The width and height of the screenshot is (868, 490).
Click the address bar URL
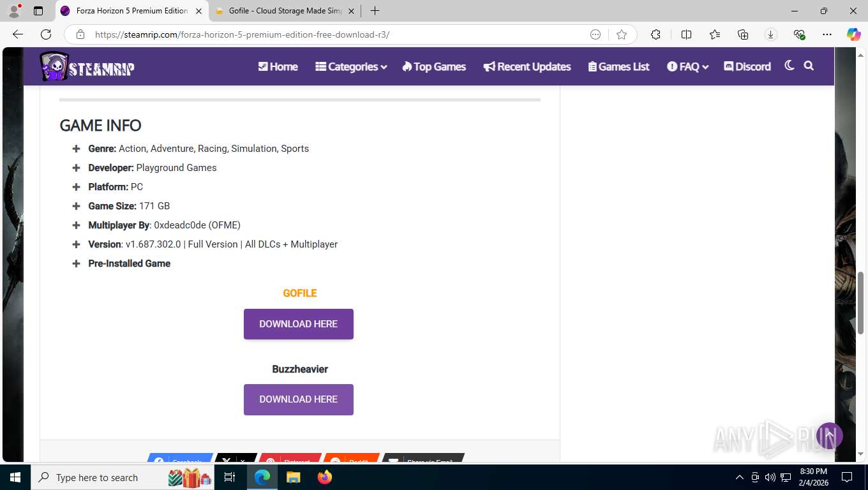[242, 34]
